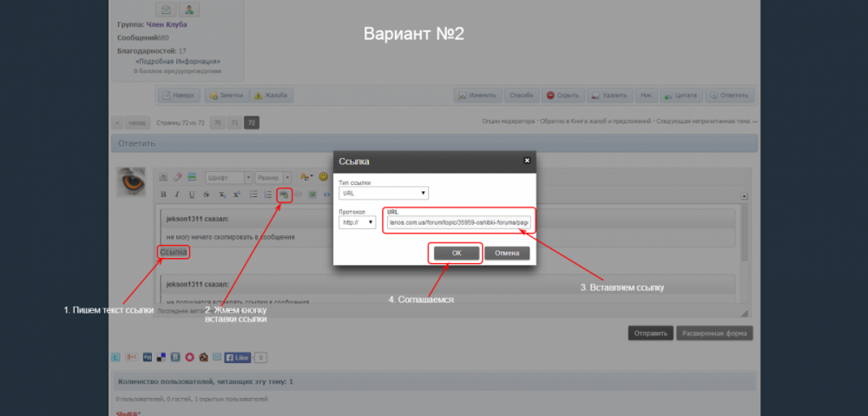Go to page 71 of the topic
This screenshot has height=416, width=868.
pos(234,122)
